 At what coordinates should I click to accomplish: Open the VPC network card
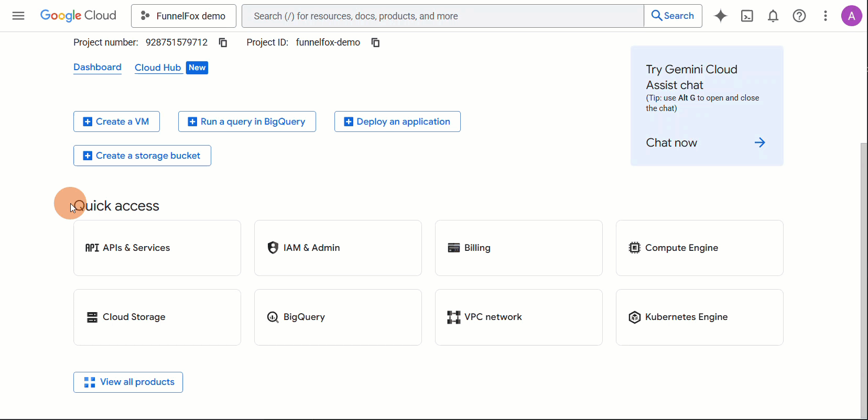pos(519,317)
